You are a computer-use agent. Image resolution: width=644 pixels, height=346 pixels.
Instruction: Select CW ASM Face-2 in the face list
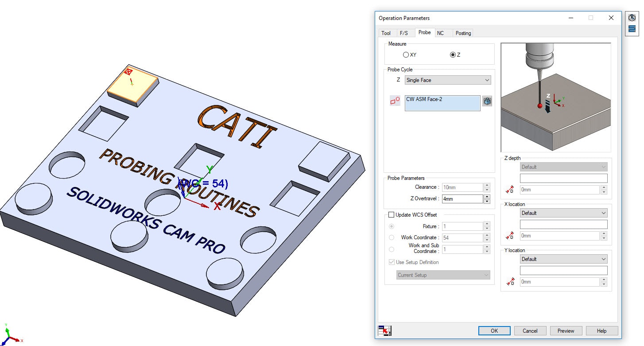[424, 99]
